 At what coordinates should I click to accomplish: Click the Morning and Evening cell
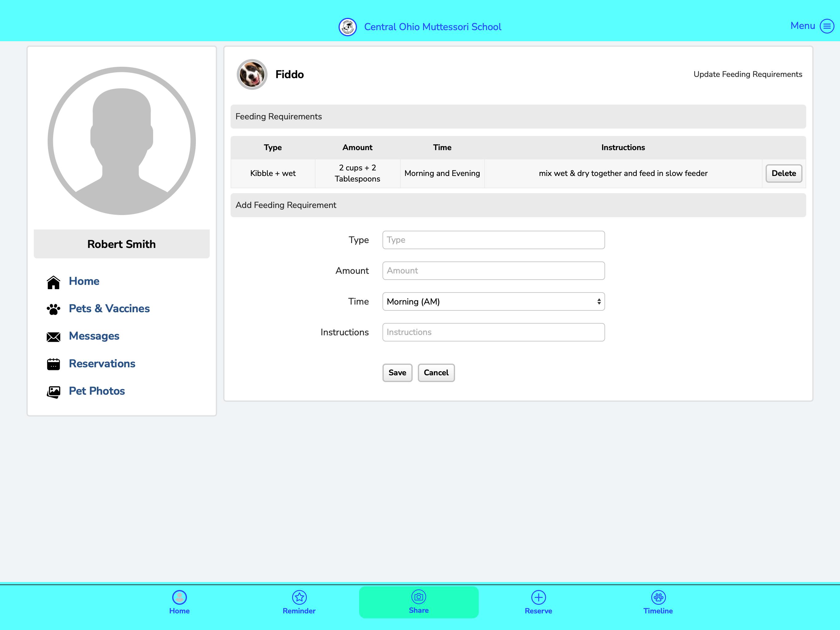[442, 173]
